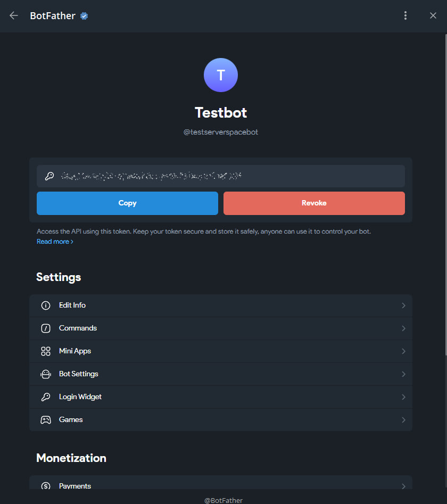This screenshot has height=504, width=447.
Task: Open the Bot Settings row
Action: 221,374
